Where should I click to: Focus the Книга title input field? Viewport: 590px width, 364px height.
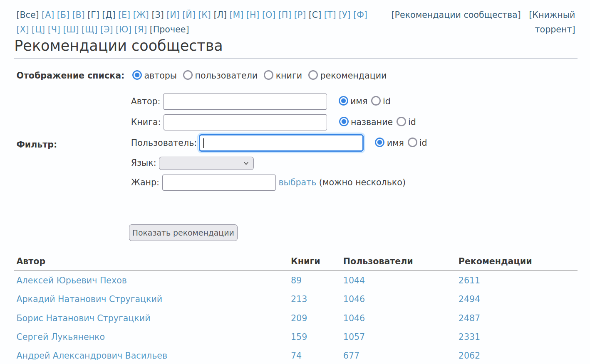(x=245, y=122)
